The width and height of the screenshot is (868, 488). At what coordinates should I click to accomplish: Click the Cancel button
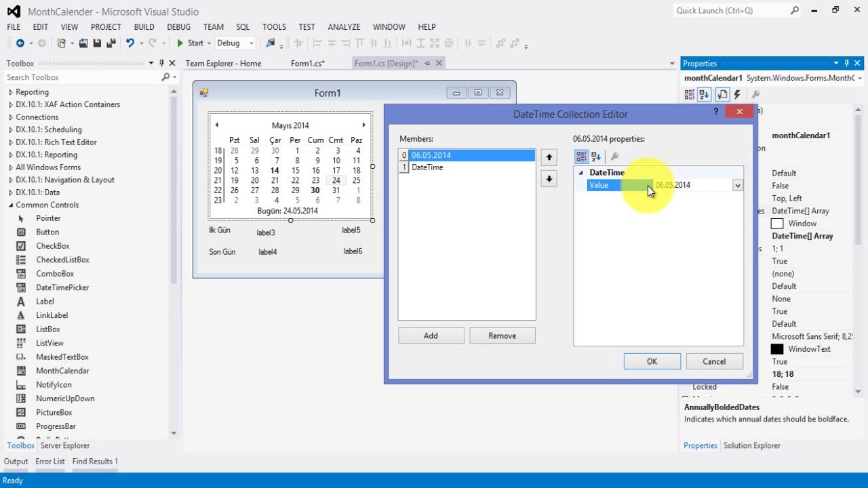click(x=714, y=361)
